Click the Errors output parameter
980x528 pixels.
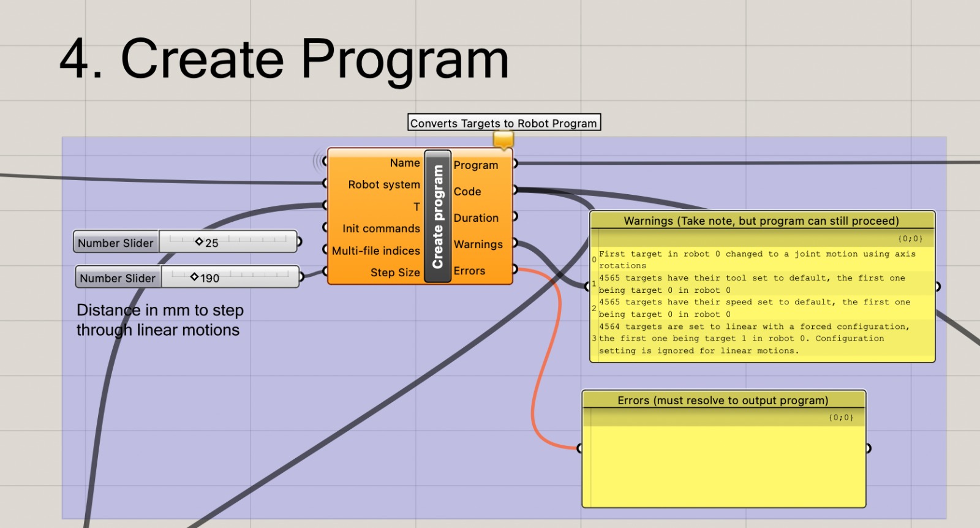[469, 271]
